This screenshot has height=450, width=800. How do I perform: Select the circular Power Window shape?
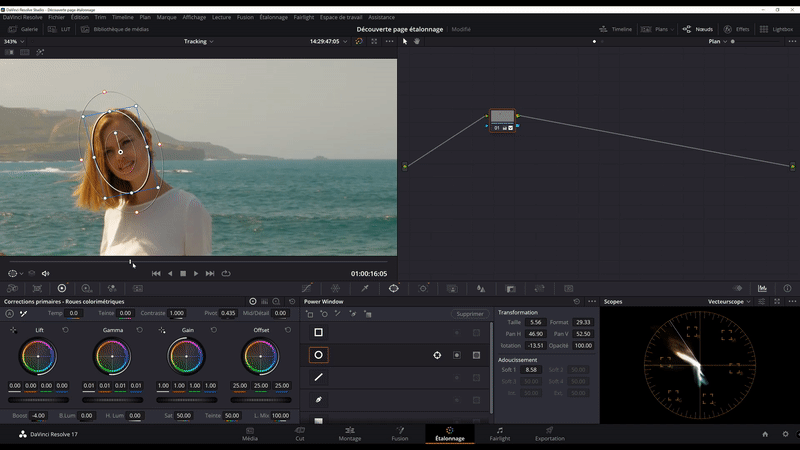pos(318,355)
